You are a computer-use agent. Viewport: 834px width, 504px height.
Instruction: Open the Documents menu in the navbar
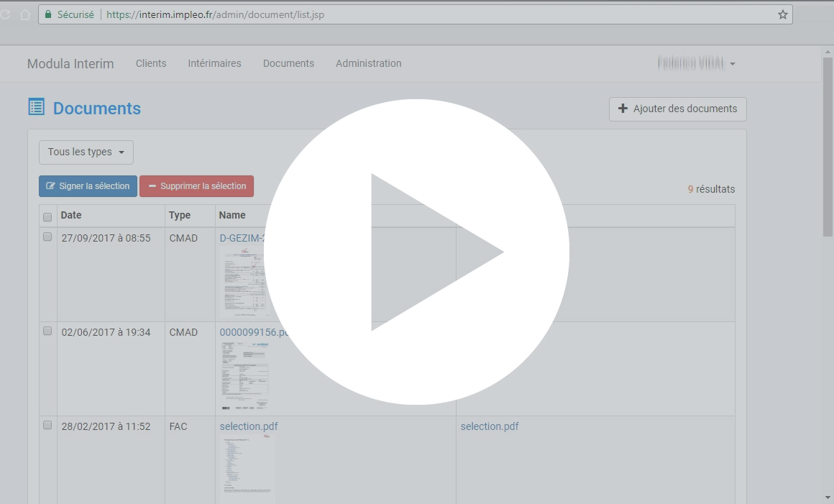288,63
